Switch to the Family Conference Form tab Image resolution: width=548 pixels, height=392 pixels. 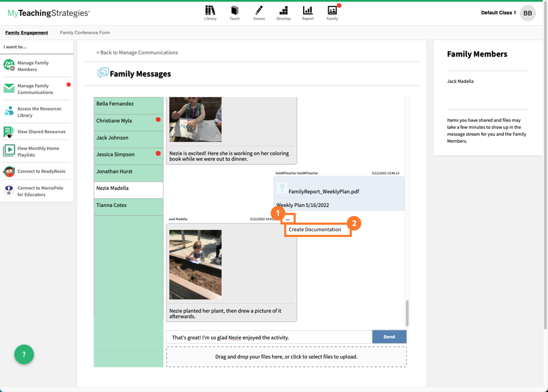click(84, 32)
